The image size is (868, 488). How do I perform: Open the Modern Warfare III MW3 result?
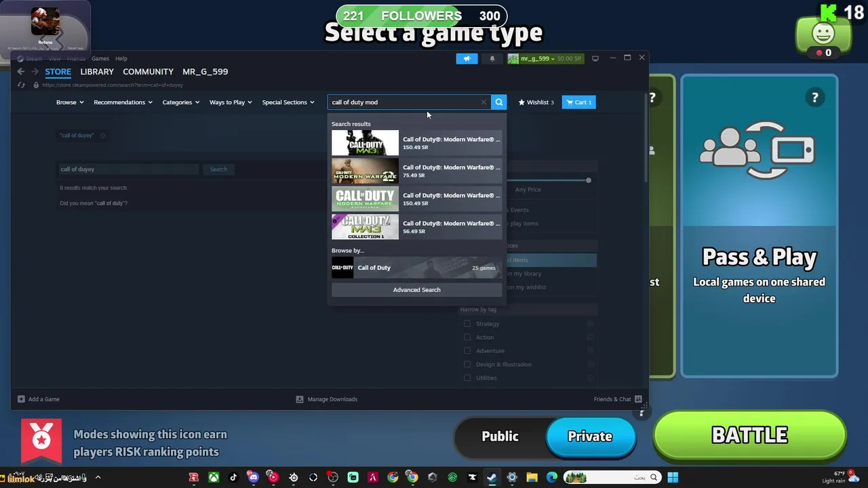pyautogui.click(x=416, y=143)
